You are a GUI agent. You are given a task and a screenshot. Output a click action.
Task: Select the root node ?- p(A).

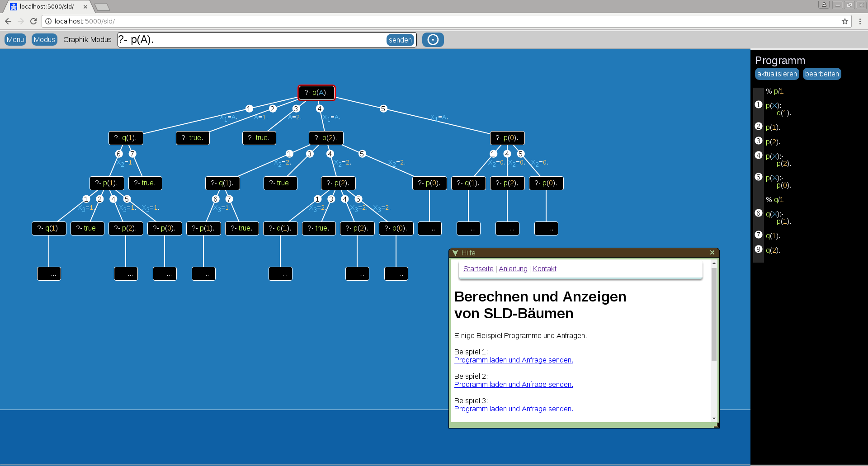click(x=316, y=93)
